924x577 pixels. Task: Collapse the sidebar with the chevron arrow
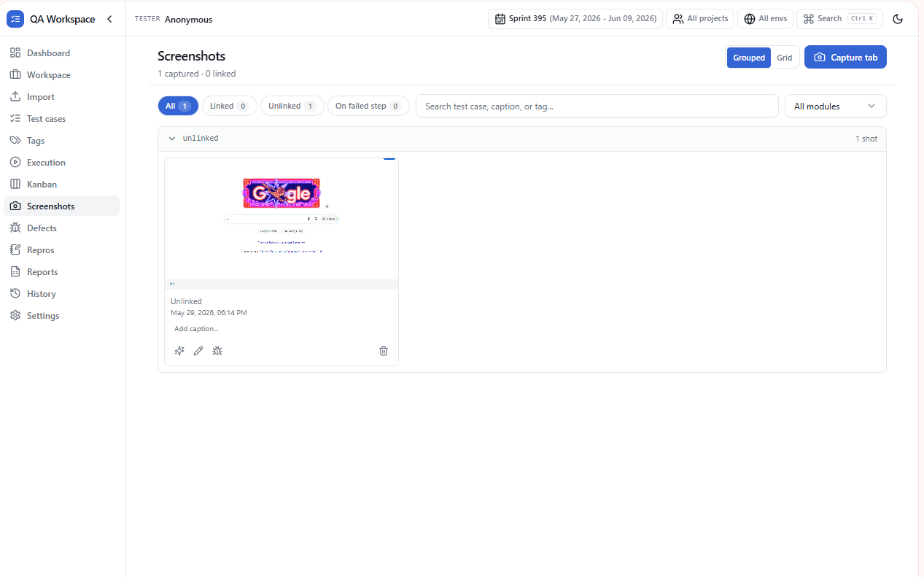[109, 19]
